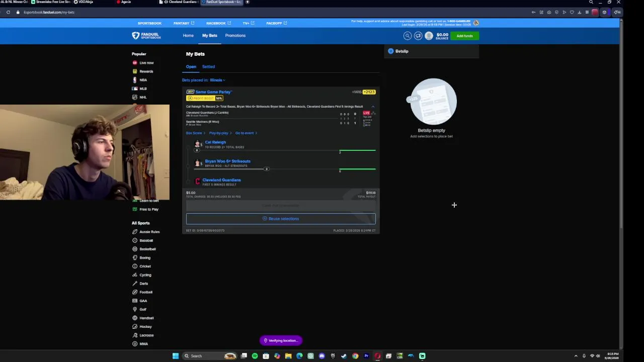Expand the Illinois bets-placed-in dropdown
This screenshot has width=644, height=362.
[x=217, y=80]
